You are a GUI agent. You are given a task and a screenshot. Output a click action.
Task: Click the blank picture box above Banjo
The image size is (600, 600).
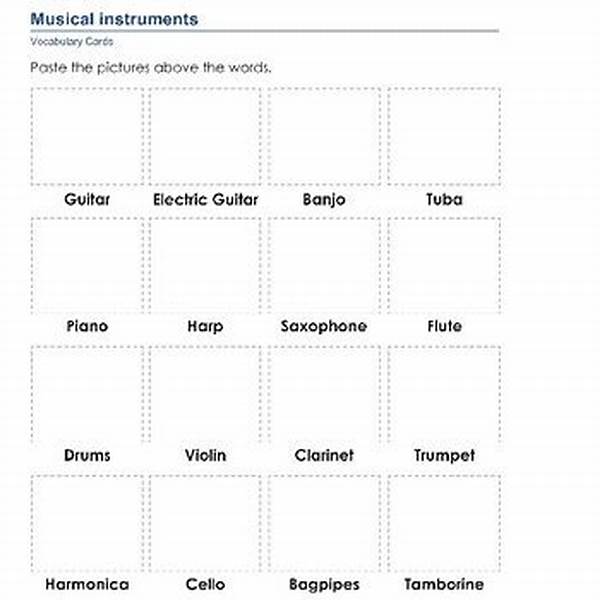pyautogui.click(x=324, y=137)
